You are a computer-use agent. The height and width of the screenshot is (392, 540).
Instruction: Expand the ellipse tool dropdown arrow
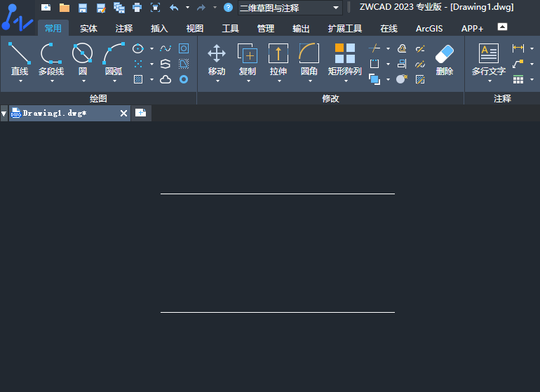point(151,48)
